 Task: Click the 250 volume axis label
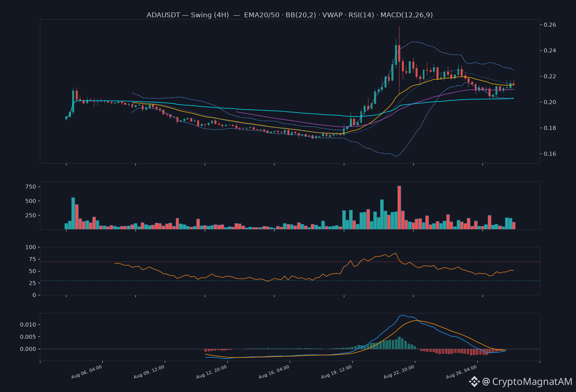coord(31,216)
